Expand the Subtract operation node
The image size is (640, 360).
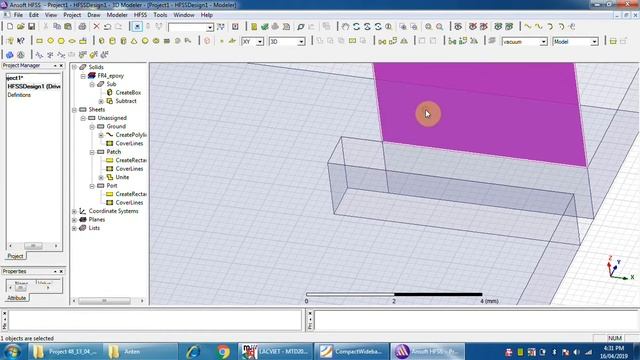point(101,101)
